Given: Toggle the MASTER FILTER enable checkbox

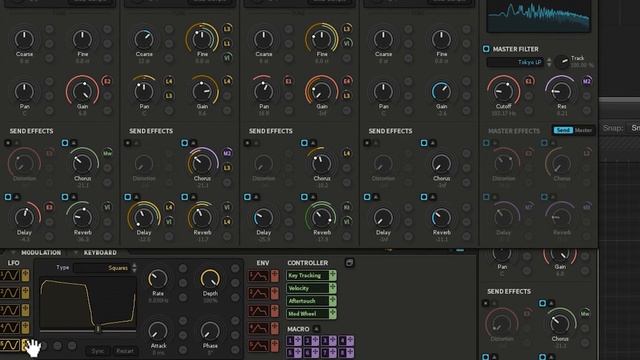Looking at the screenshot, I should coord(486,49).
